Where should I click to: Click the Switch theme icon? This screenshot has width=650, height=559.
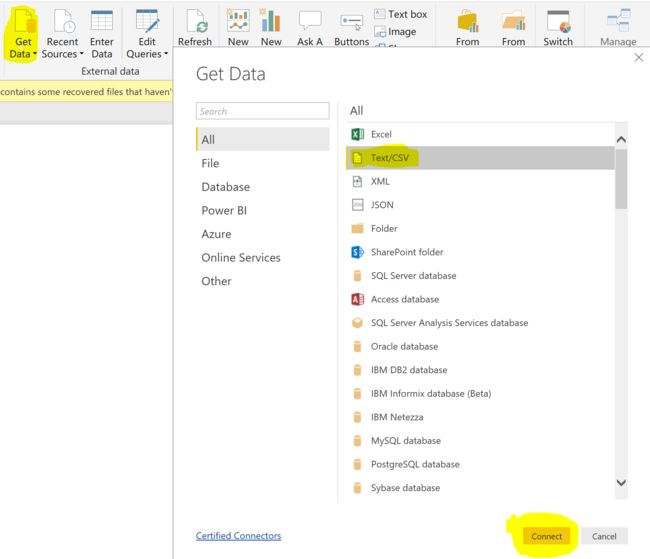558,22
